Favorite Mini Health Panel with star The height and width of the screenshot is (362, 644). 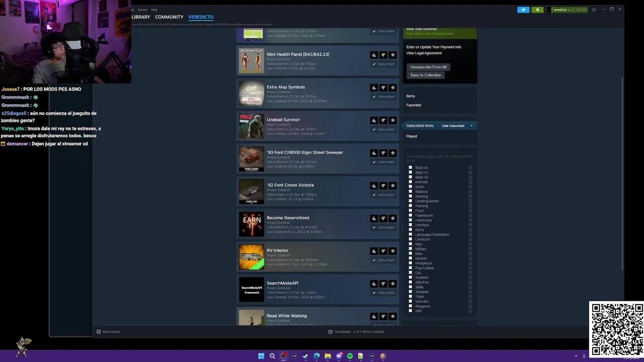pyautogui.click(x=393, y=55)
